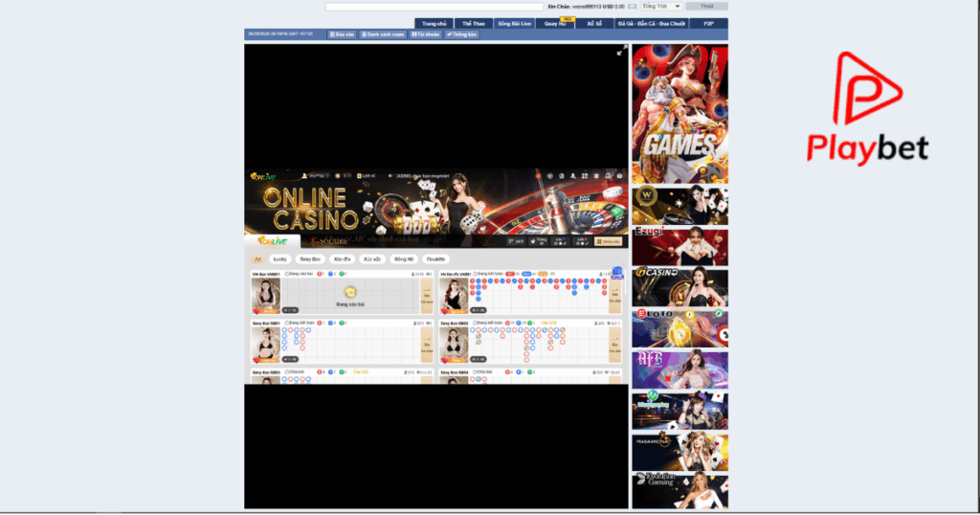Click the Vietnam flag icon in casino header

538,176
